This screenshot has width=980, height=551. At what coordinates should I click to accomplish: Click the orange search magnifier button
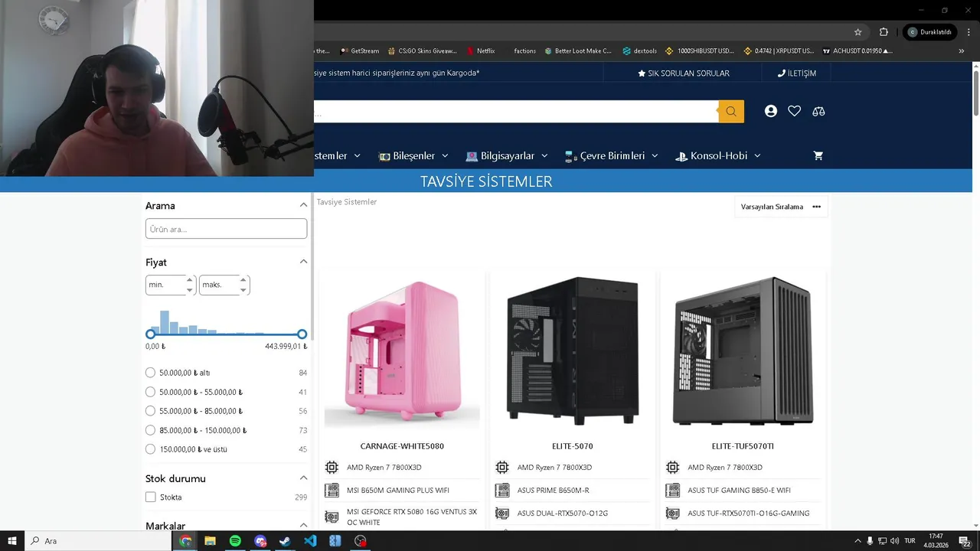(731, 111)
